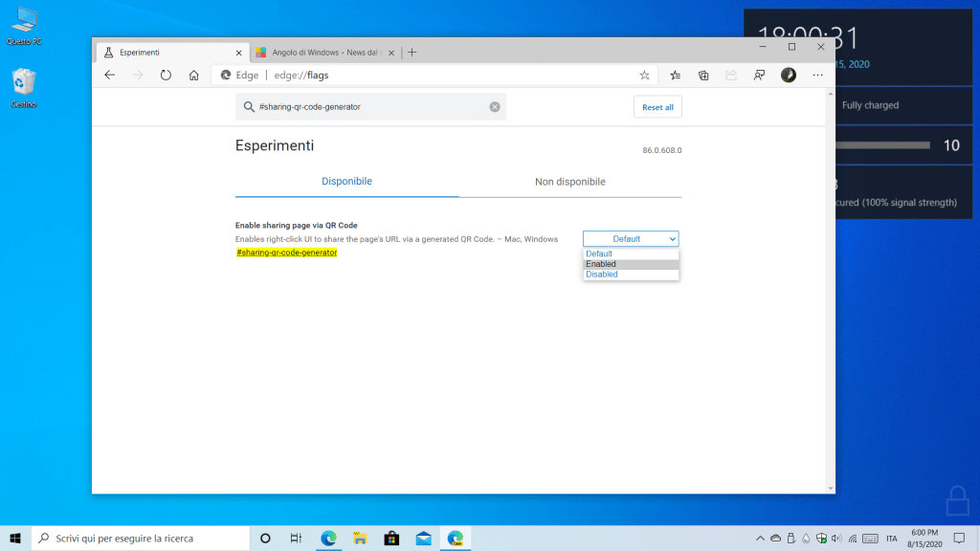Switch to the Non disponibile tab
The image size is (980, 551).
(x=569, y=182)
